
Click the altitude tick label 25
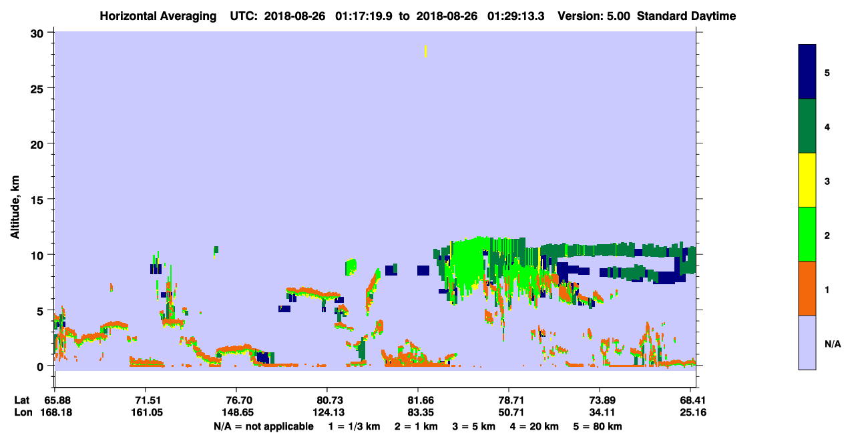39,89
